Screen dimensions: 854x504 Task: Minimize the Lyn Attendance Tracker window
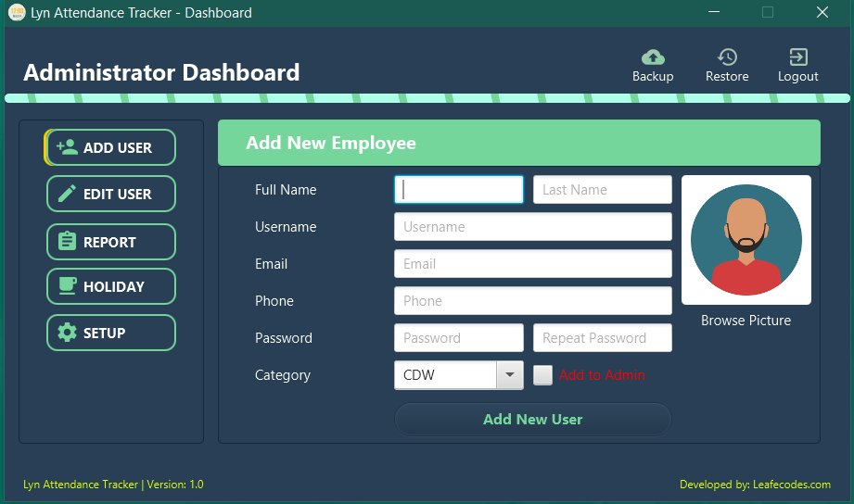point(714,12)
